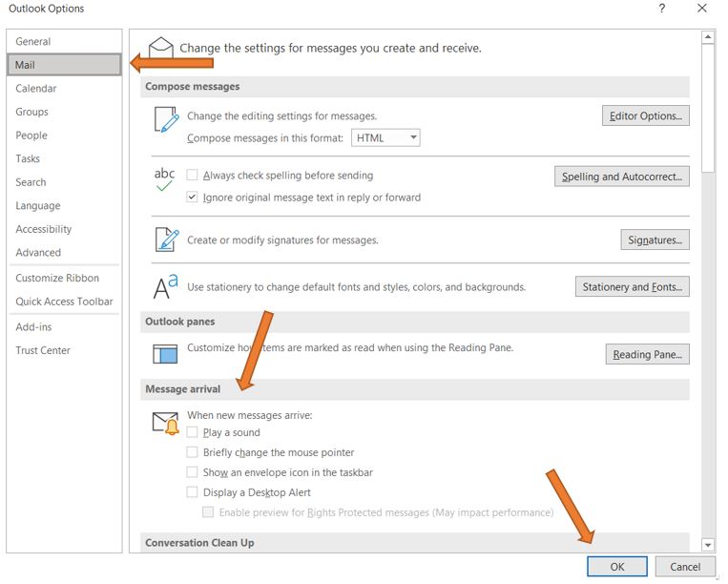
Task: Open the Language options category
Action: pyautogui.click(x=65, y=206)
